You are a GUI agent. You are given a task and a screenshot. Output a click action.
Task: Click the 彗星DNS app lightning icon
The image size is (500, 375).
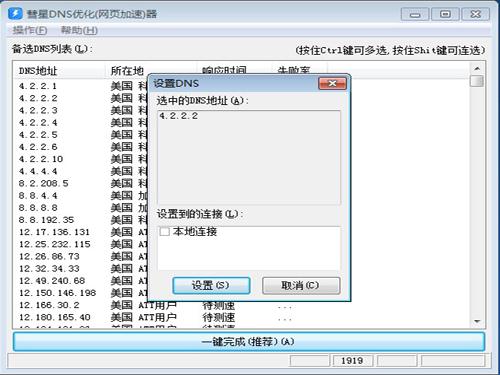tap(15, 13)
